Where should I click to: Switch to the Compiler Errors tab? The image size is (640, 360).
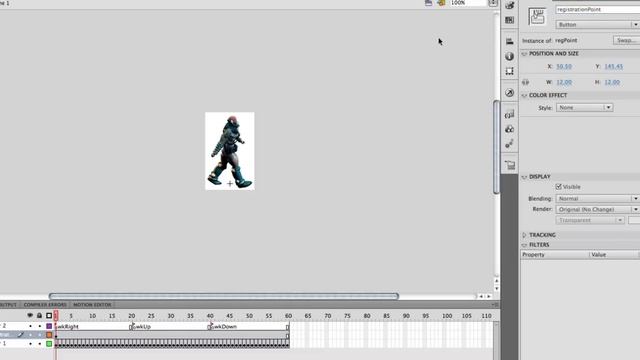(45, 305)
